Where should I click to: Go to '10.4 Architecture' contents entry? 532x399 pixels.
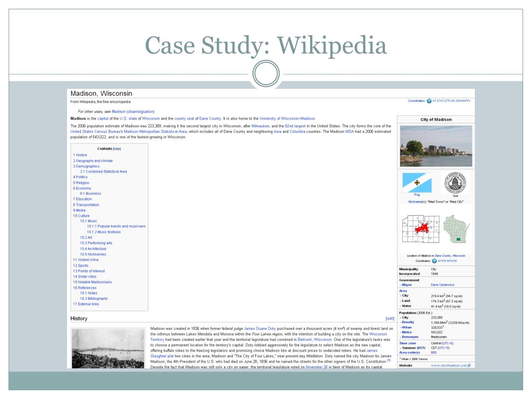94,249
